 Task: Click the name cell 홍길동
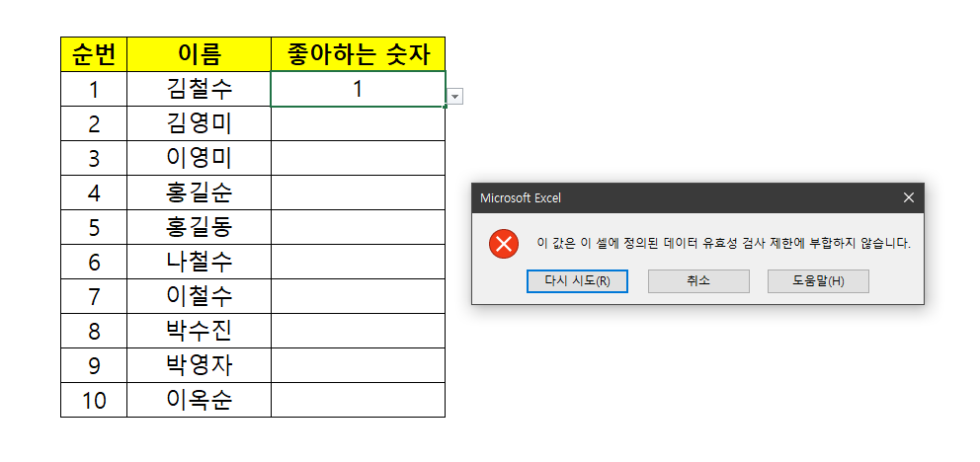pos(199,227)
